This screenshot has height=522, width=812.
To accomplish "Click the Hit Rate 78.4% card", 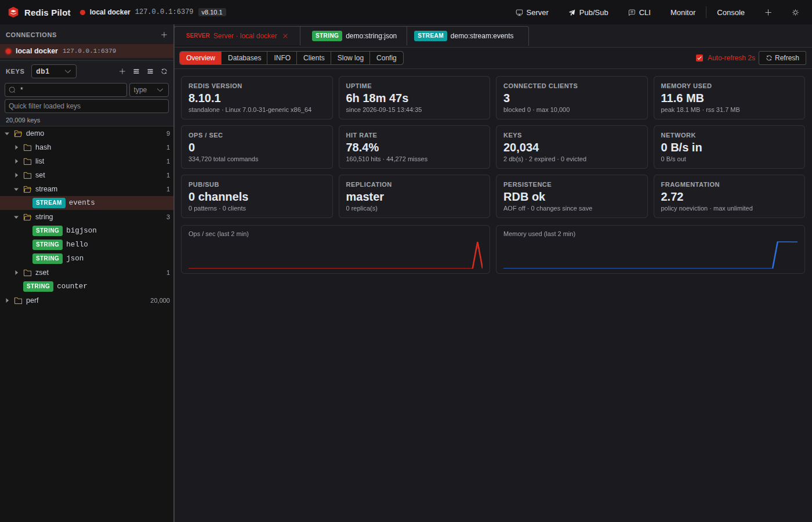I will 414,147.
